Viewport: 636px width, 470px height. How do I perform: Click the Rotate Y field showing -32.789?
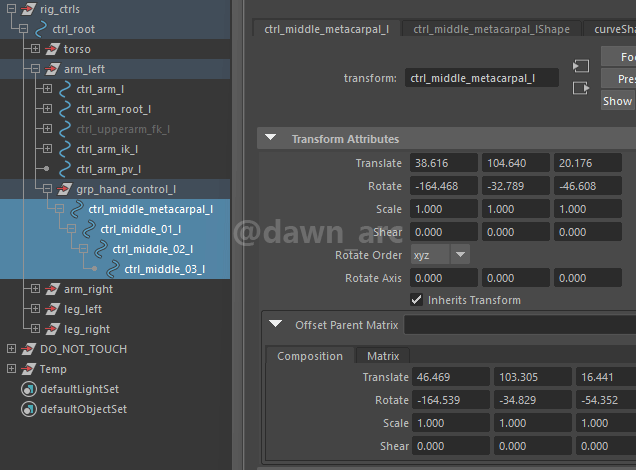point(516,186)
